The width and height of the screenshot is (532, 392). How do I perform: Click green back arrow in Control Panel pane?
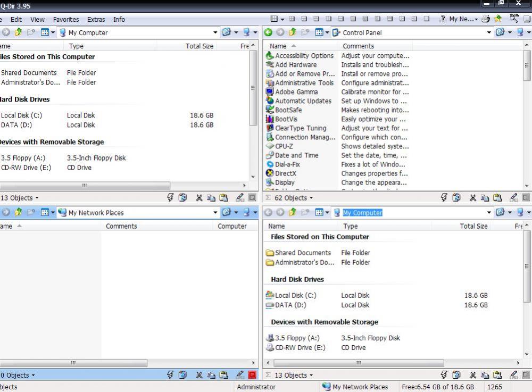click(x=269, y=32)
